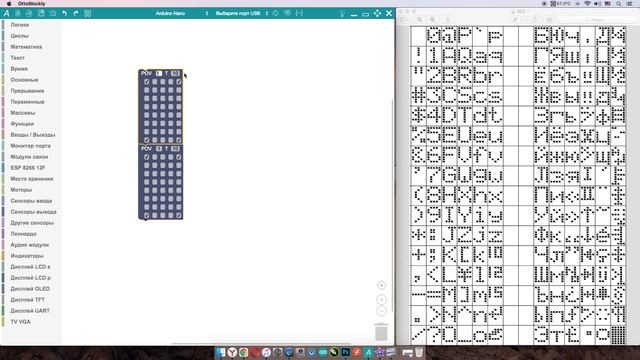Open the Моторы category

[x=21, y=190]
